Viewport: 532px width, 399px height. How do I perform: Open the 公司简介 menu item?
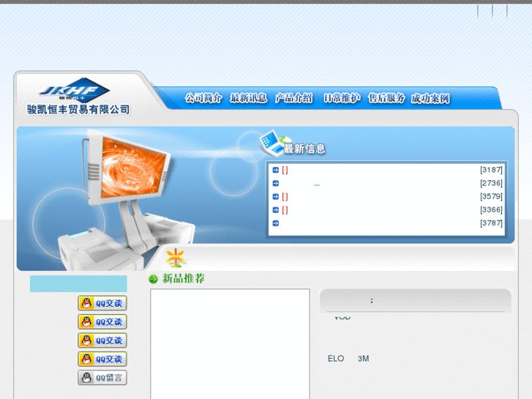click(x=203, y=99)
